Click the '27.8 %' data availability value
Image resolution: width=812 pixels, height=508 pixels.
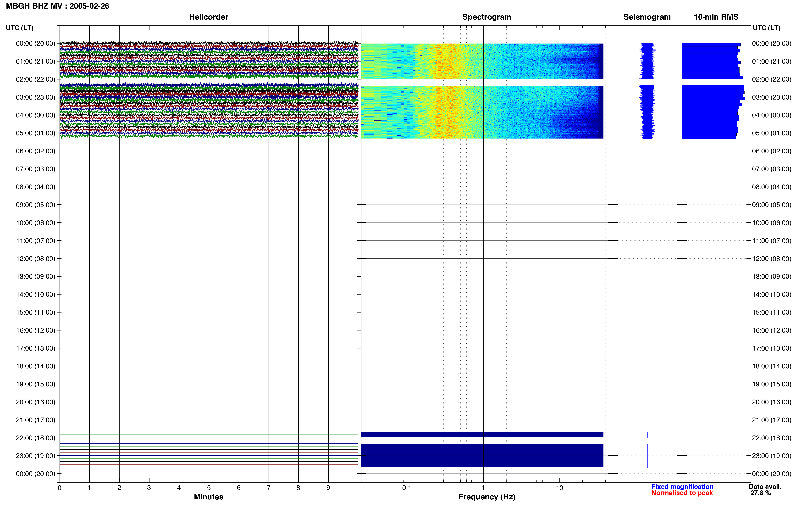(761, 493)
